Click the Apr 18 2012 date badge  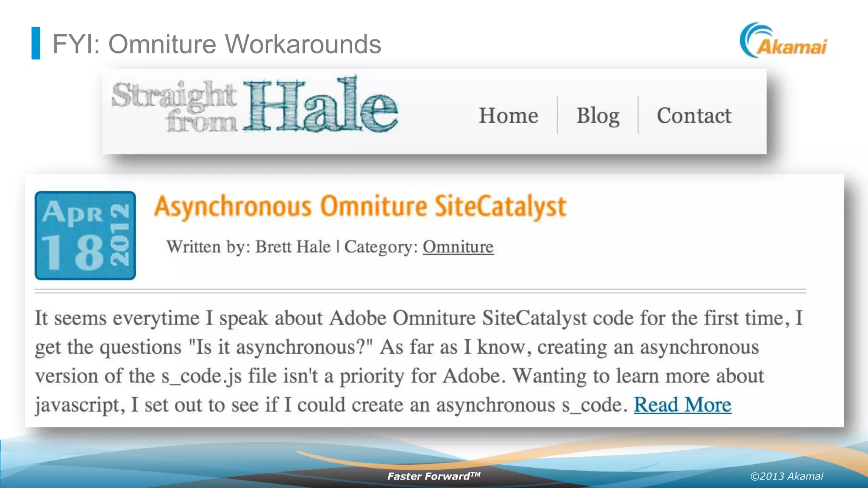pos(85,236)
